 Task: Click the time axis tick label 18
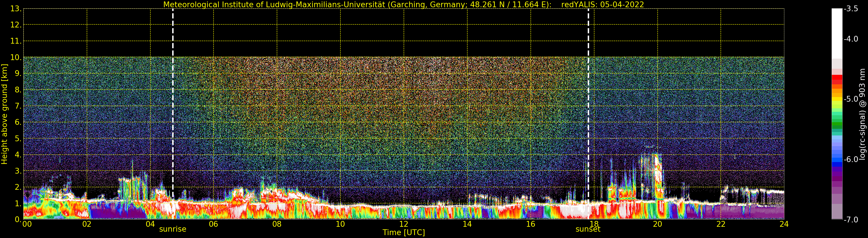point(594,224)
